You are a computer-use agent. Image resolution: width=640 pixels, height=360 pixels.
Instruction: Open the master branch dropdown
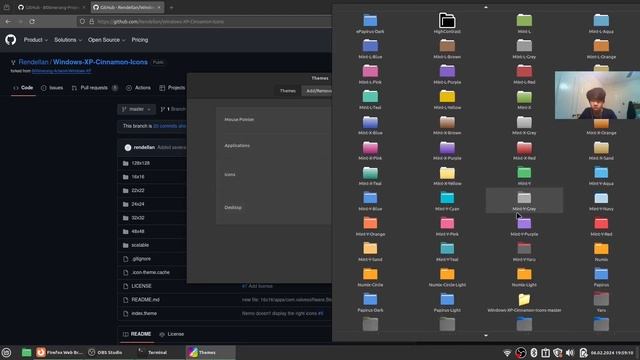point(136,109)
